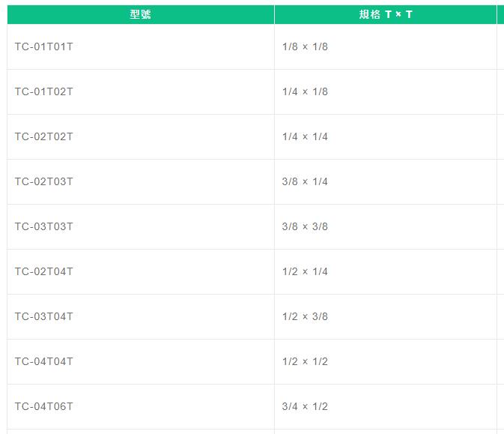Select model TC-04T06T cell
504x434 pixels.
tap(141, 407)
